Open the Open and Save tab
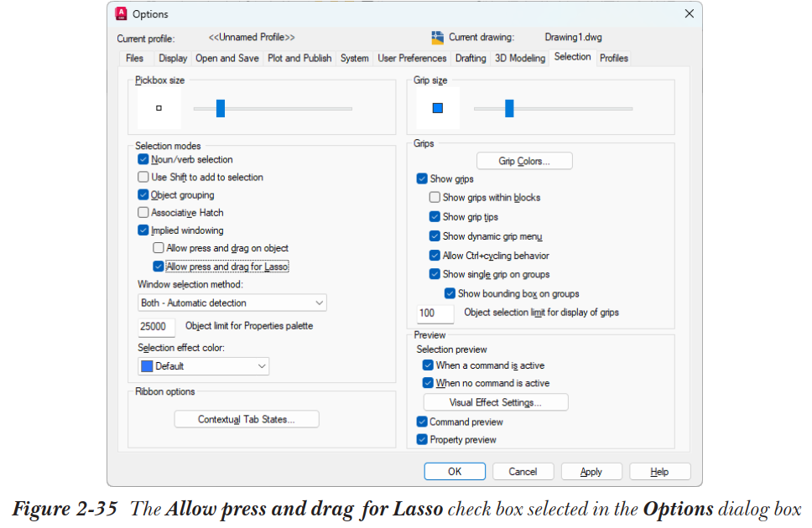 coord(226,58)
